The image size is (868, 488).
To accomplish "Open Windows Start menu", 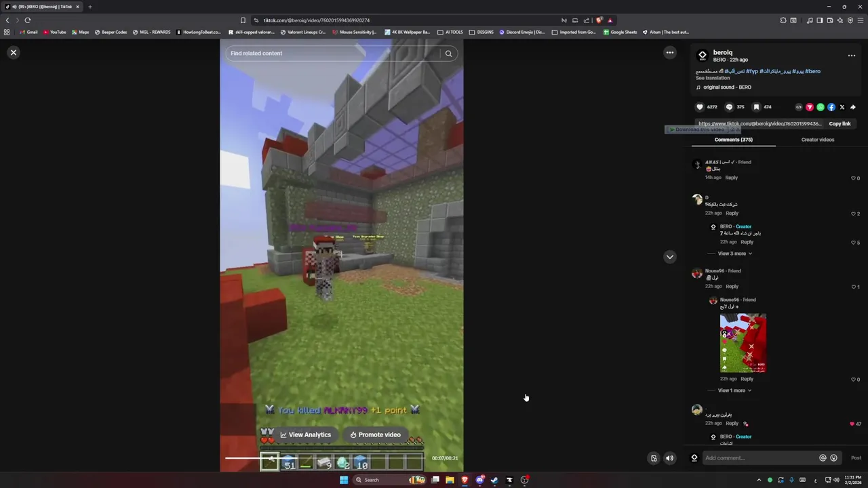I will (x=344, y=480).
